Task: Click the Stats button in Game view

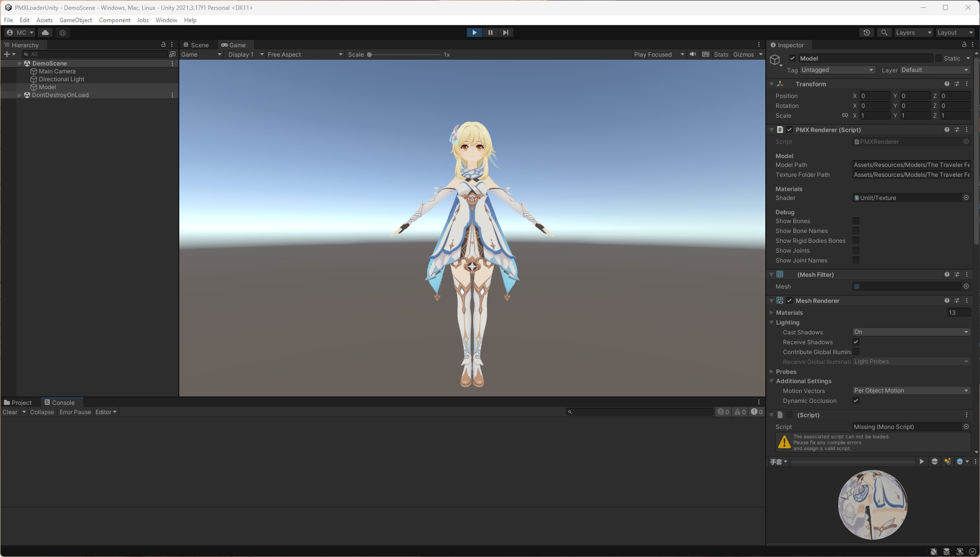Action: tap(720, 55)
